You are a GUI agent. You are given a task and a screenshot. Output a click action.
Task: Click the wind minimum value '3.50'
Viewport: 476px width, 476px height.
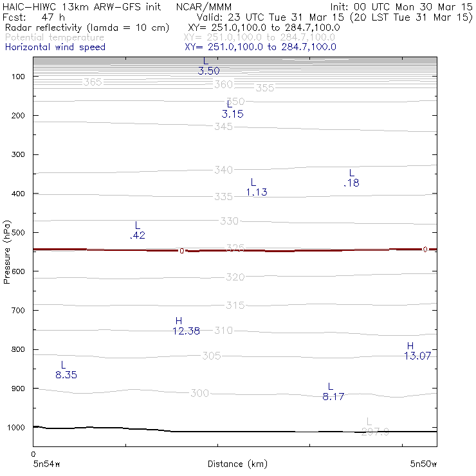208,71
